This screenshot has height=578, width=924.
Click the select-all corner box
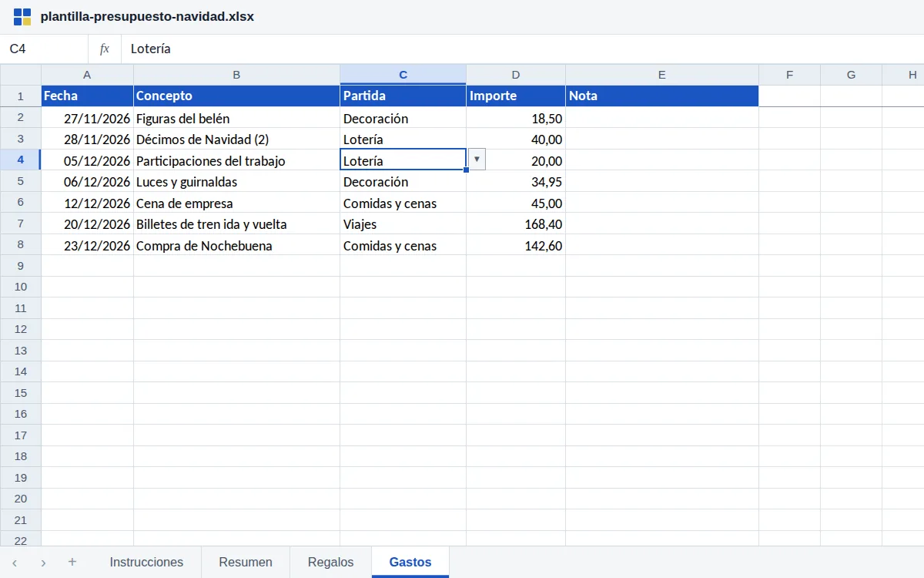point(20,75)
